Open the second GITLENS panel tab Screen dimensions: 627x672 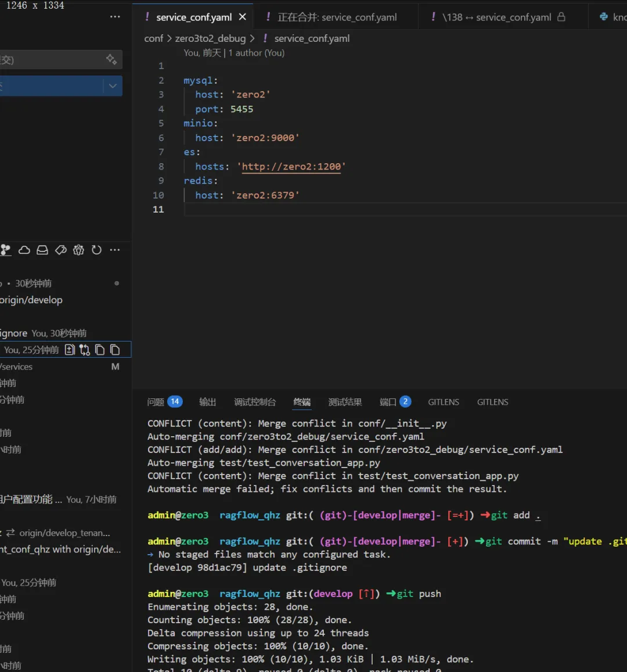point(492,402)
